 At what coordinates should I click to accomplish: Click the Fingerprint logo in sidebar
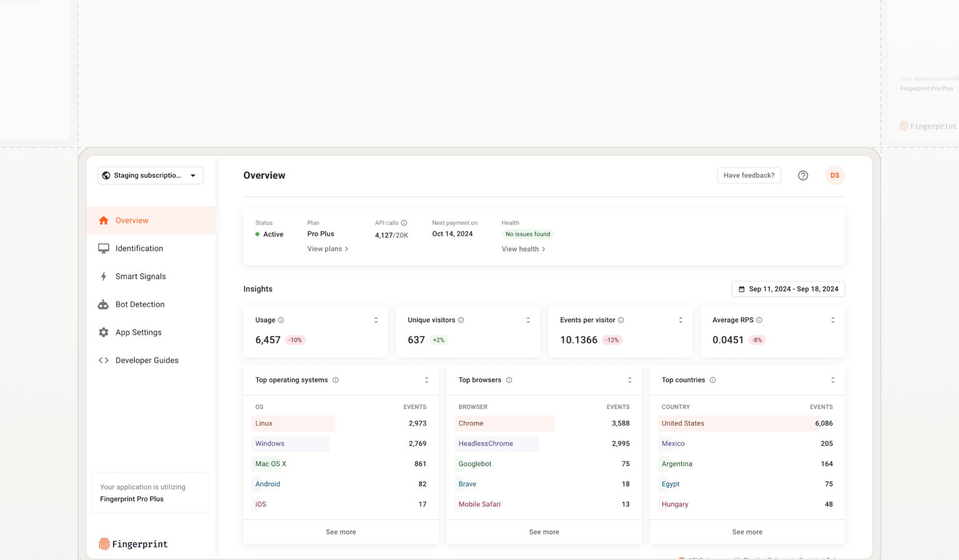(133, 544)
